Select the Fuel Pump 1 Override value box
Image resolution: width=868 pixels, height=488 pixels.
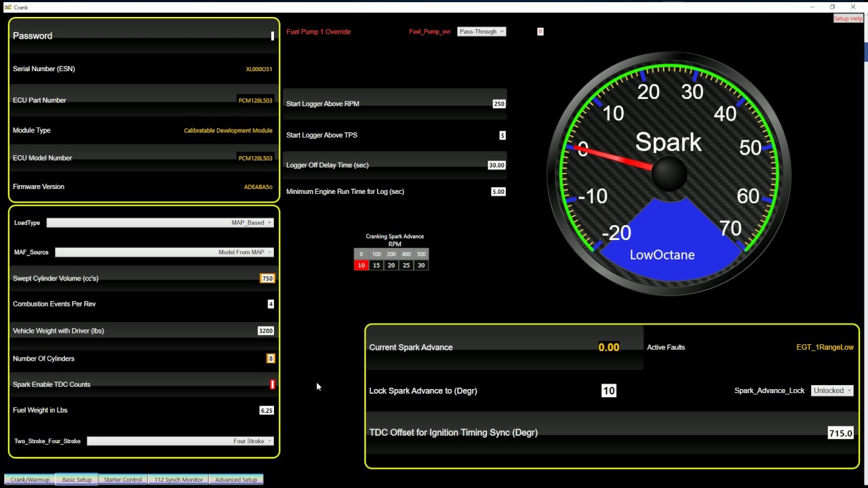(x=540, y=31)
